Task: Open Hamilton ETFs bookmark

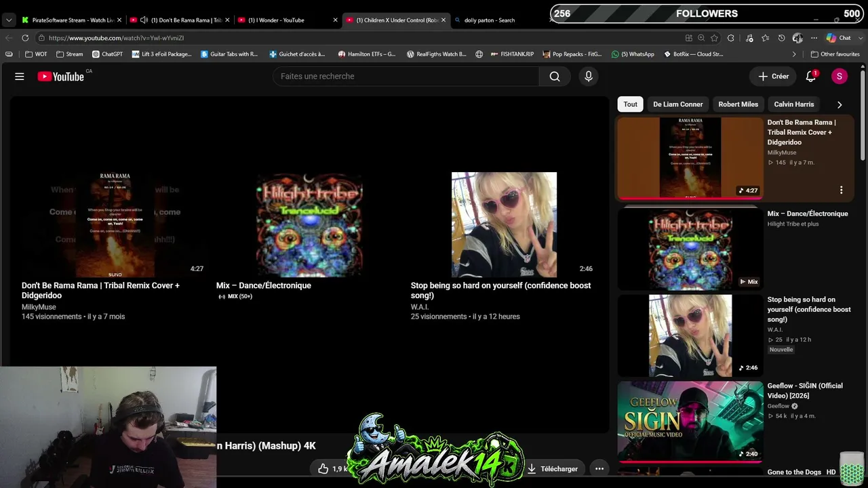Action: 366,54
